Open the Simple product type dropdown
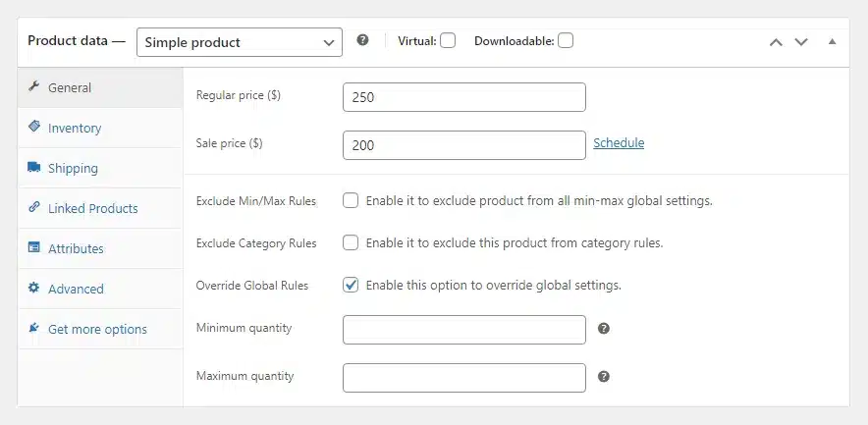Viewport: 868px width, 425px height. coord(240,42)
